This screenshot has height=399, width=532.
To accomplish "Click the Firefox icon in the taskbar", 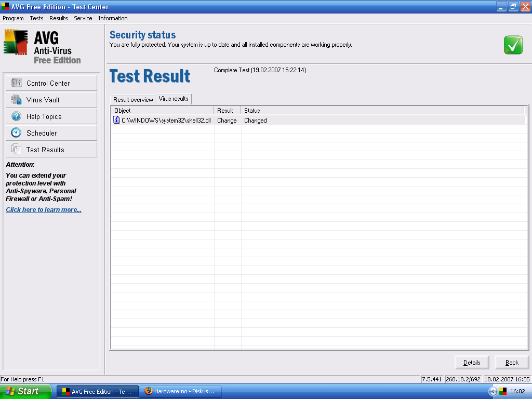I will pyautogui.click(x=148, y=391).
